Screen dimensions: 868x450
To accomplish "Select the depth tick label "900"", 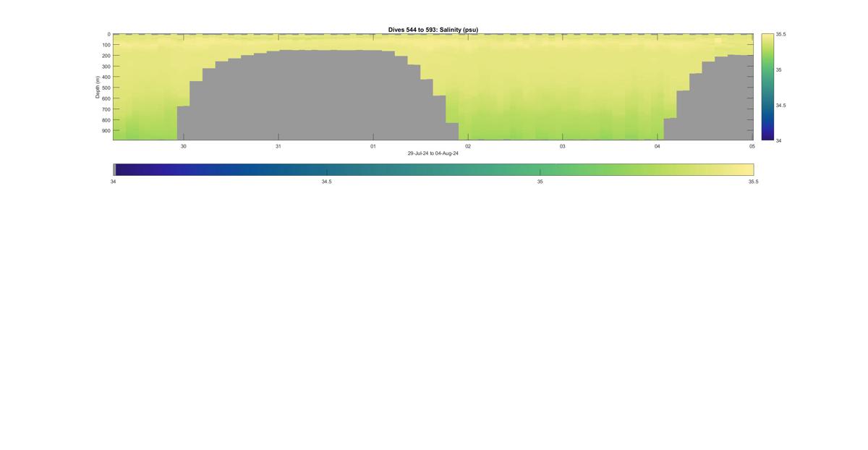I will [106, 131].
